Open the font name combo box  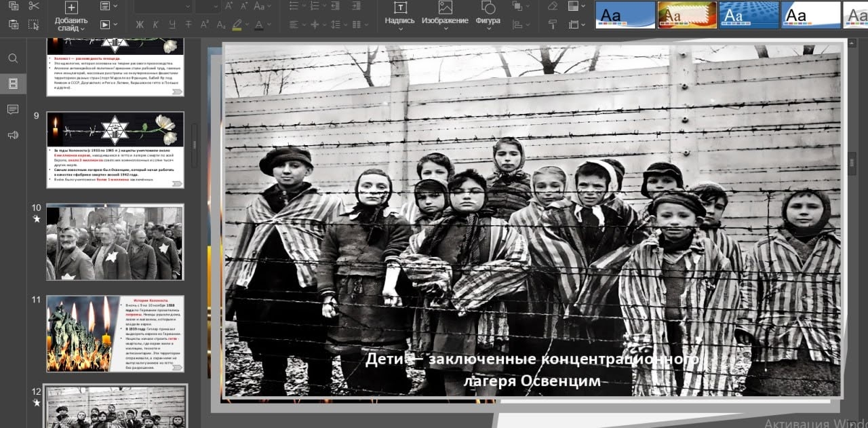point(163,6)
